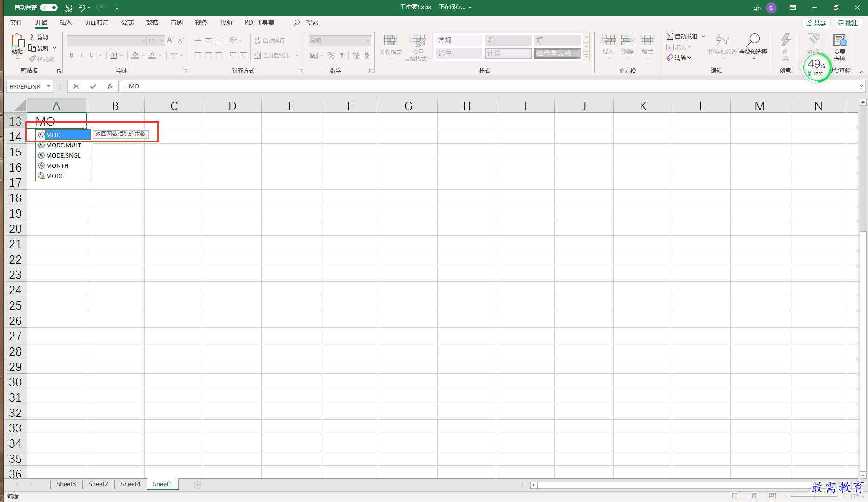Viewport: 868px width, 502px height.
Task: Open Format as Table (套用表格格式)
Action: tap(418, 47)
